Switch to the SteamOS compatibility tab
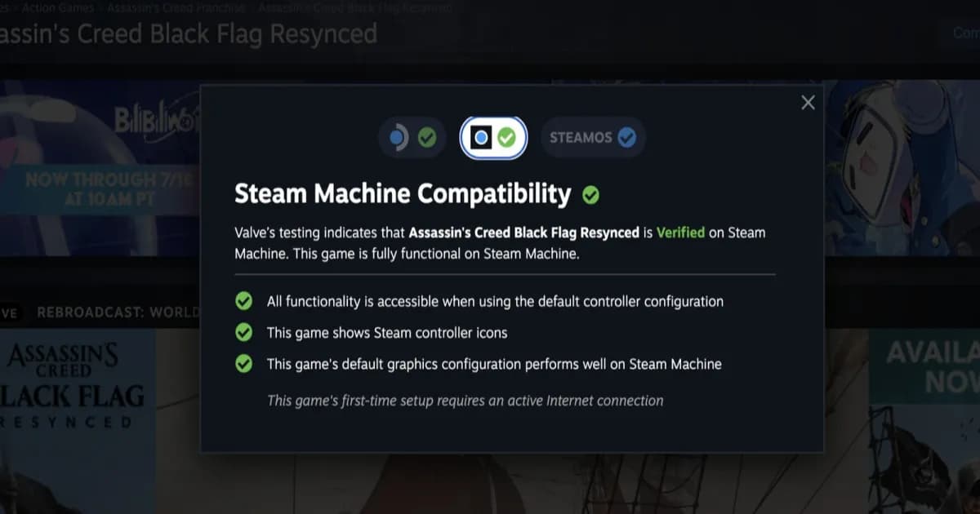The width and height of the screenshot is (980, 514). click(593, 137)
